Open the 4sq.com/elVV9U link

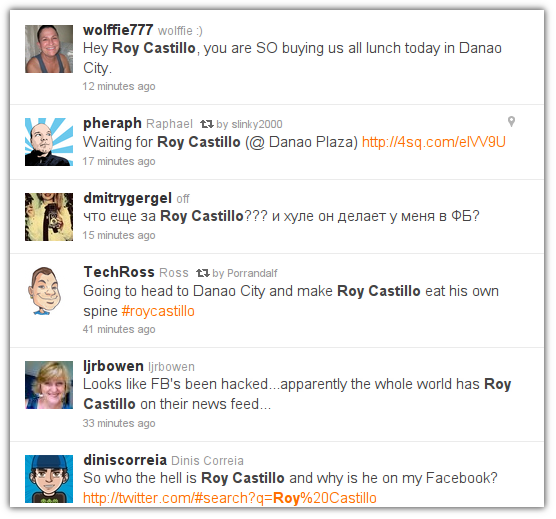tap(434, 142)
